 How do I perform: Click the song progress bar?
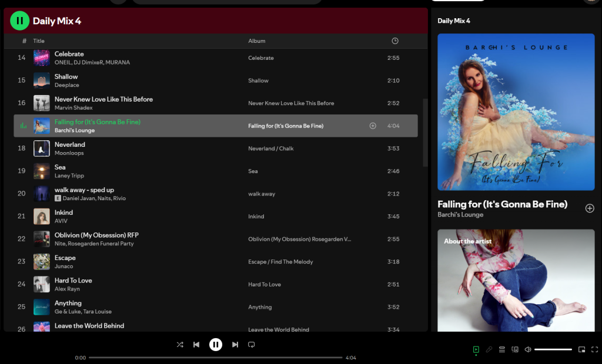click(215, 358)
